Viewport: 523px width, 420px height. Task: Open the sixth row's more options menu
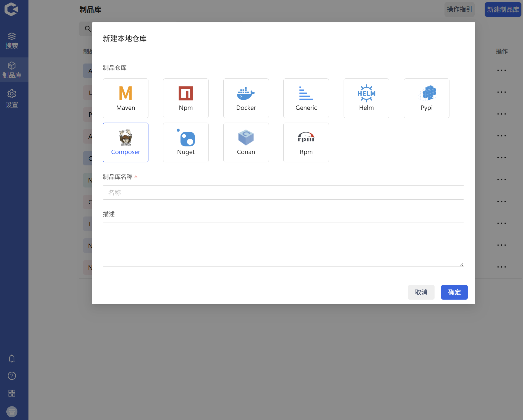pos(501,179)
